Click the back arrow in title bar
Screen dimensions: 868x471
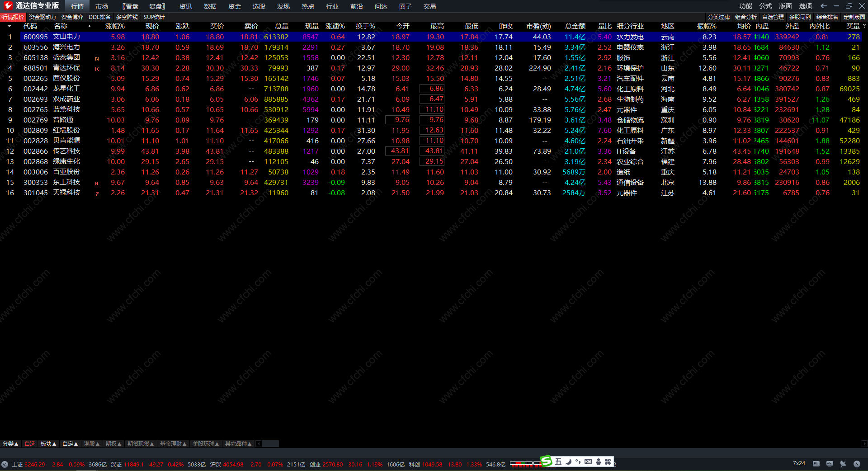click(x=824, y=6)
